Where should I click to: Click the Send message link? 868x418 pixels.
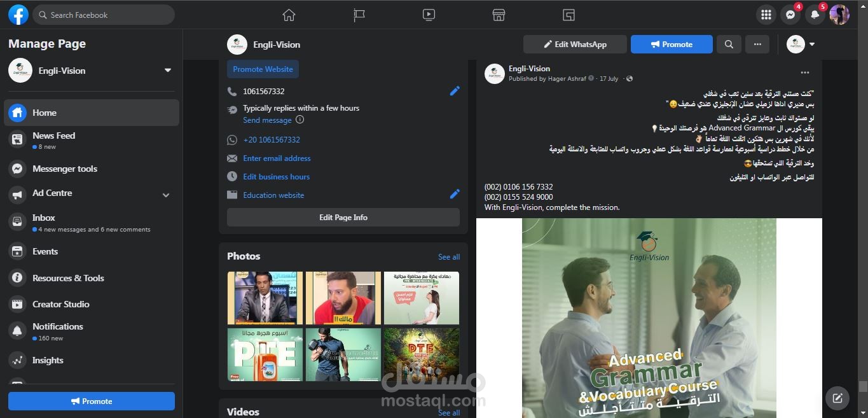pos(267,120)
